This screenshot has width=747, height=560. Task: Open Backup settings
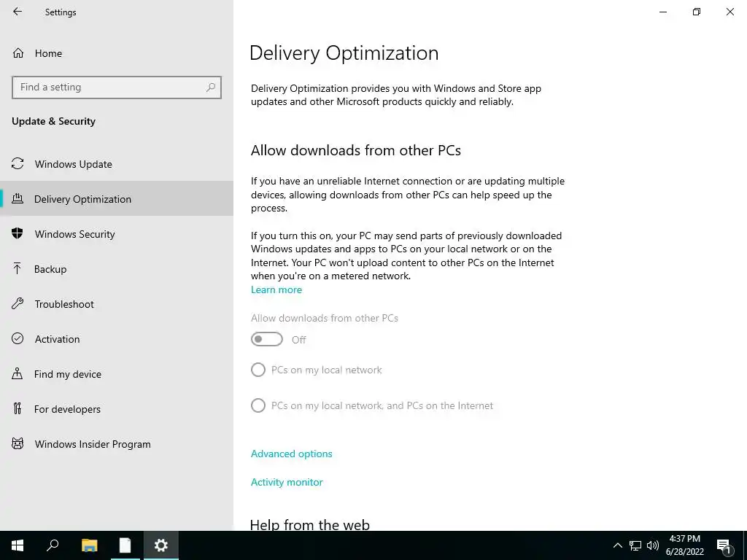tap(117, 269)
